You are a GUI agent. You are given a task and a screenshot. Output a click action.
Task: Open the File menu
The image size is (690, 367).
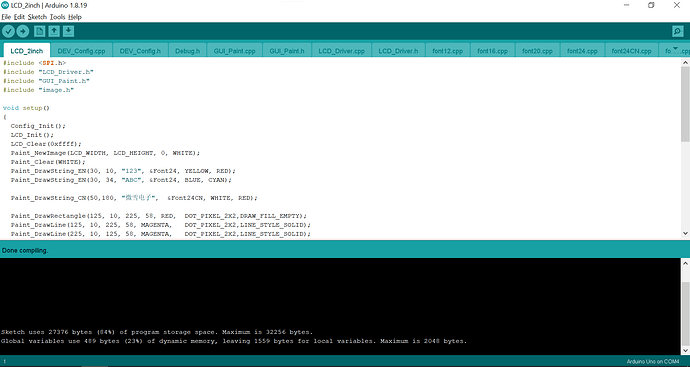pos(6,17)
